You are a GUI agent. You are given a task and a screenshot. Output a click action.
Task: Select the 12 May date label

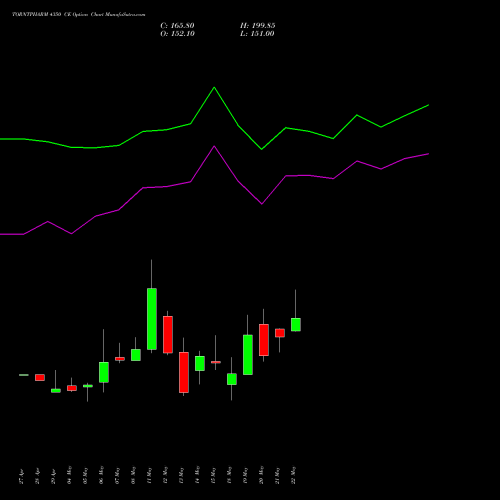166,475
